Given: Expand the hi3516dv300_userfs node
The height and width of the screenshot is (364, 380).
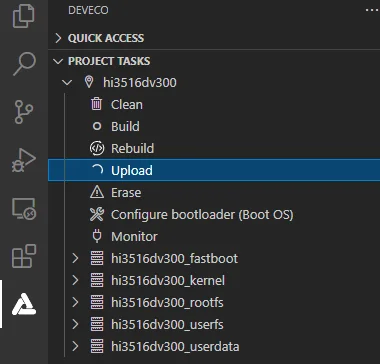Looking at the screenshot, I should coord(75,324).
